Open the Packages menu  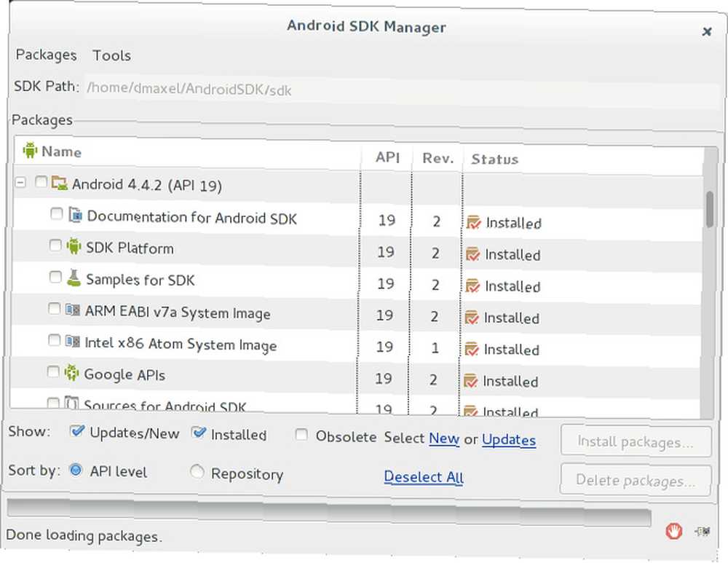(46, 55)
